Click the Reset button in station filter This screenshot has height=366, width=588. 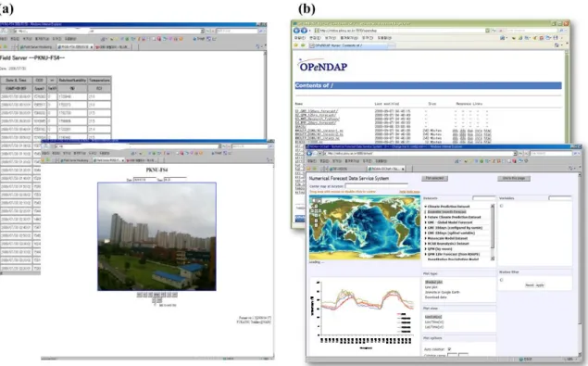[529, 285]
